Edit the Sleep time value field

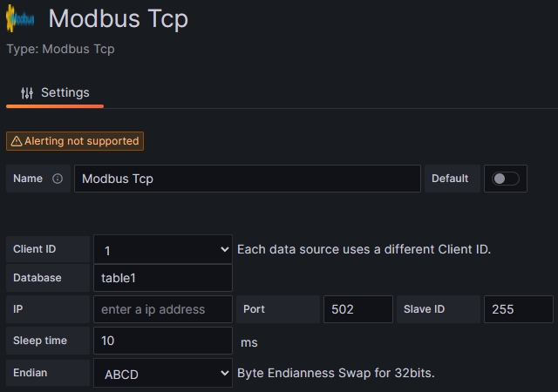[163, 341]
